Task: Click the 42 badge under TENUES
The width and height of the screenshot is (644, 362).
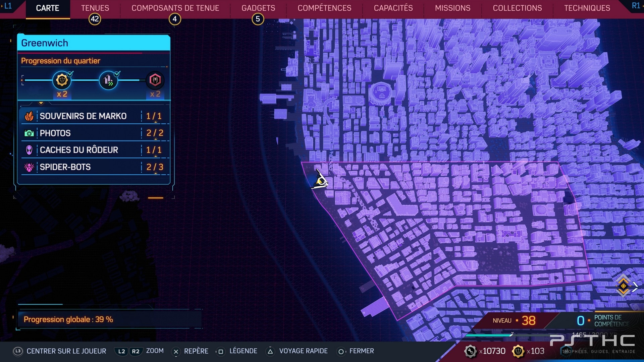Action: tap(95, 19)
